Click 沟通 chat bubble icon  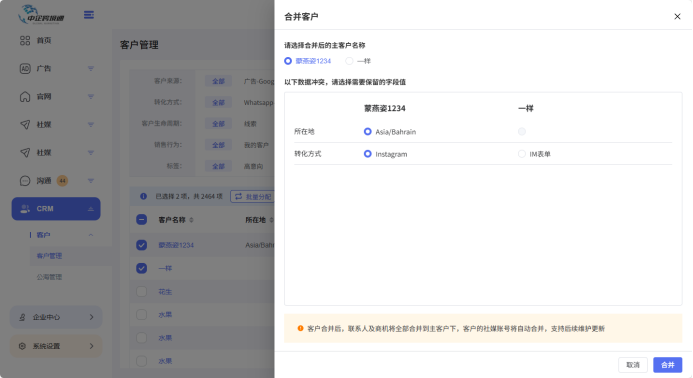pos(25,181)
